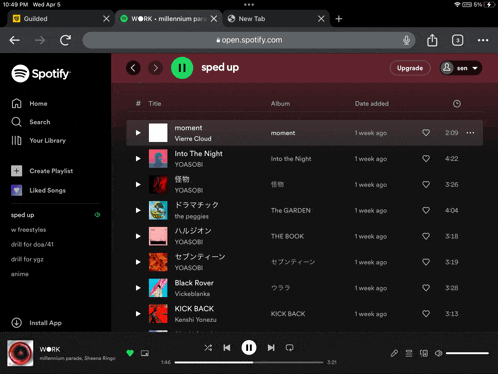Open Liked Songs heart icon
This screenshot has height=374, width=498.
click(x=17, y=190)
